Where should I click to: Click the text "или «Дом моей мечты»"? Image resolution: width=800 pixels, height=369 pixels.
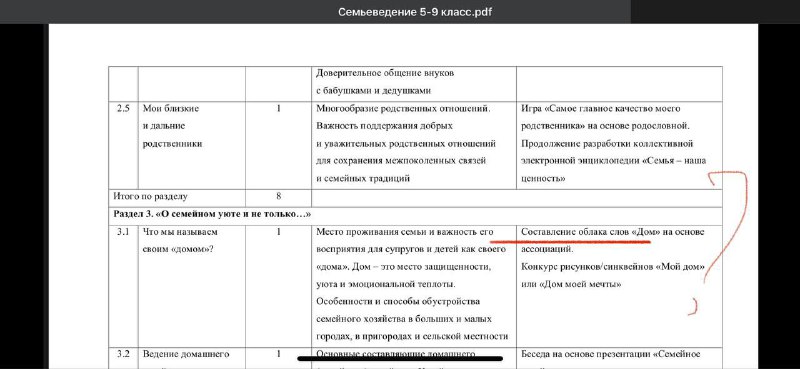point(571,284)
